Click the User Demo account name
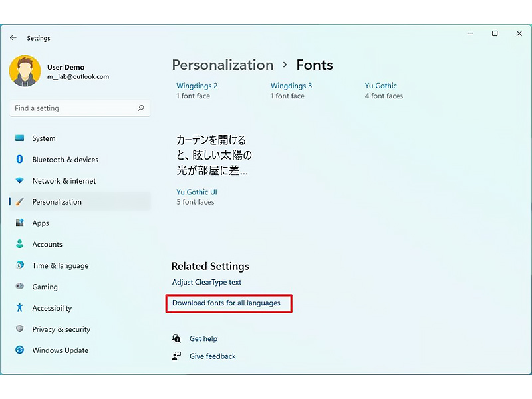The width and height of the screenshot is (532, 399). pos(66,67)
